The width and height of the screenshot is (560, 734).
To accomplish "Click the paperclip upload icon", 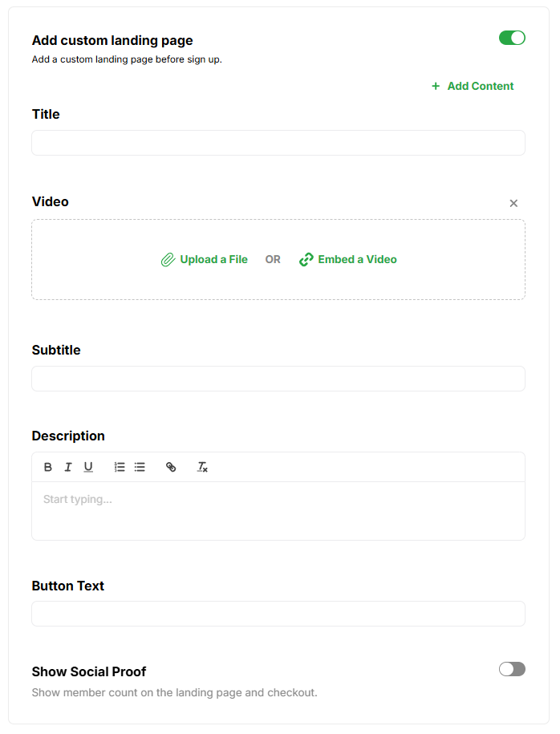I will coord(168,260).
